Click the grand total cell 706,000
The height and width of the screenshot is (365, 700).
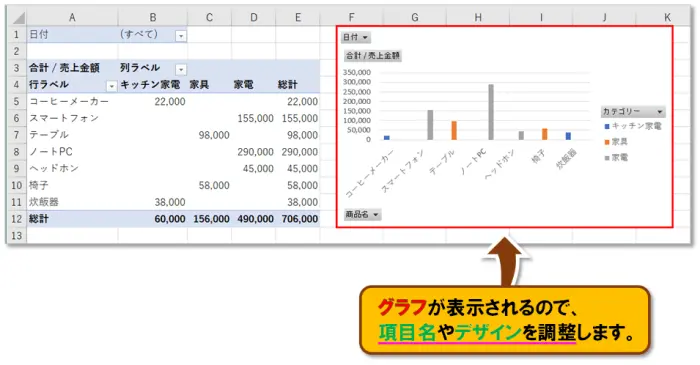pyautogui.click(x=298, y=219)
